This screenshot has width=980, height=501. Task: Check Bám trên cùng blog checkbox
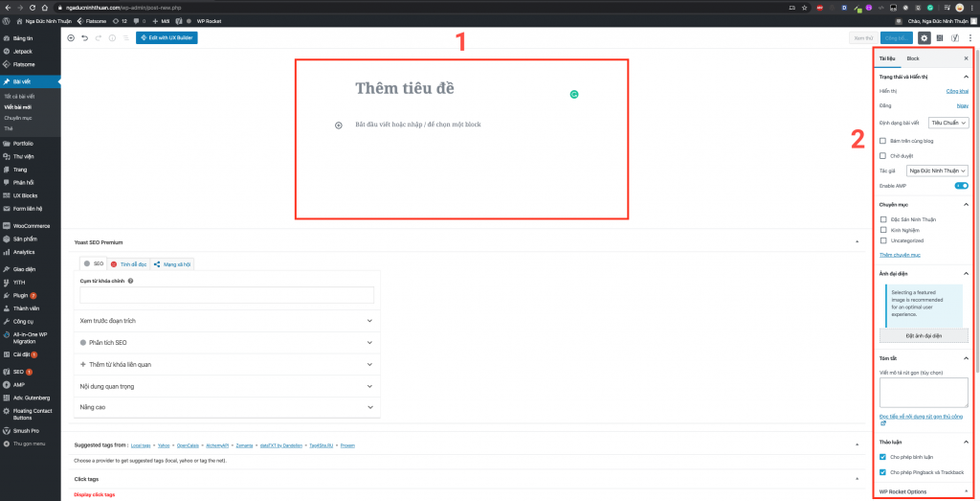pyautogui.click(x=882, y=141)
